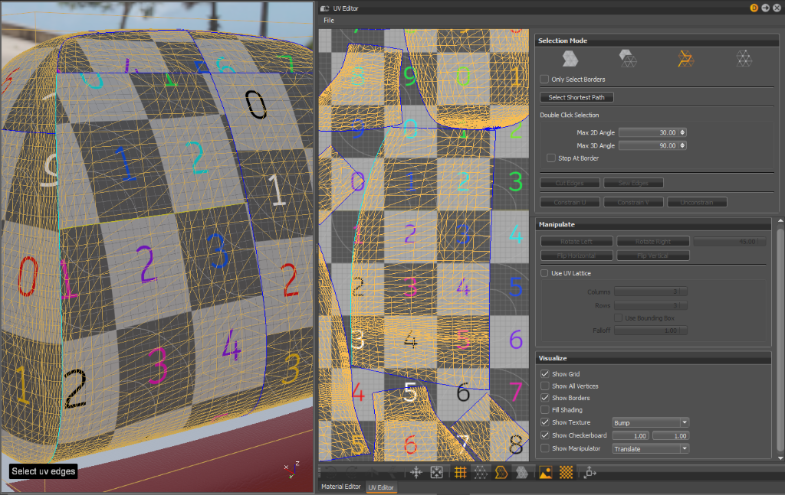Click the Visualize panel header
This screenshot has width=785, height=496.
click(654, 358)
